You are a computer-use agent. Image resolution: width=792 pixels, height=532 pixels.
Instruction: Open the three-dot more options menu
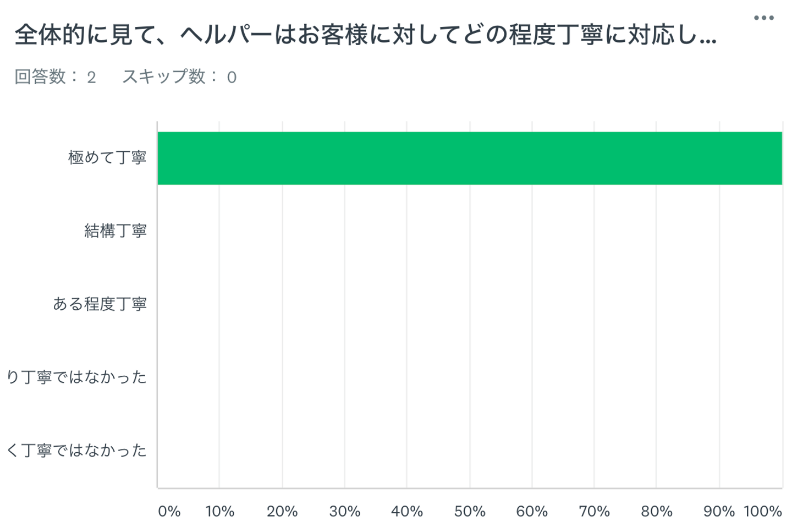tap(763, 18)
